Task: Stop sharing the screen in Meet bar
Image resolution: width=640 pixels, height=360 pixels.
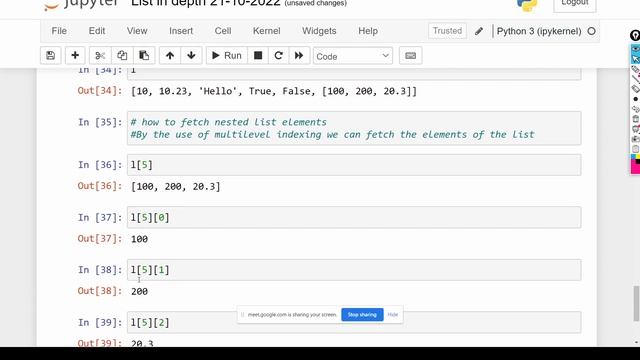Action: coord(362,315)
